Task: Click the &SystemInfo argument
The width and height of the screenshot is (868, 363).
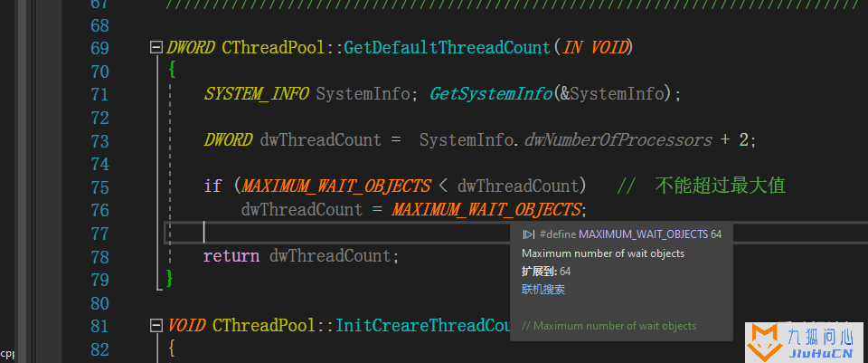Action: (x=611, y=94)
